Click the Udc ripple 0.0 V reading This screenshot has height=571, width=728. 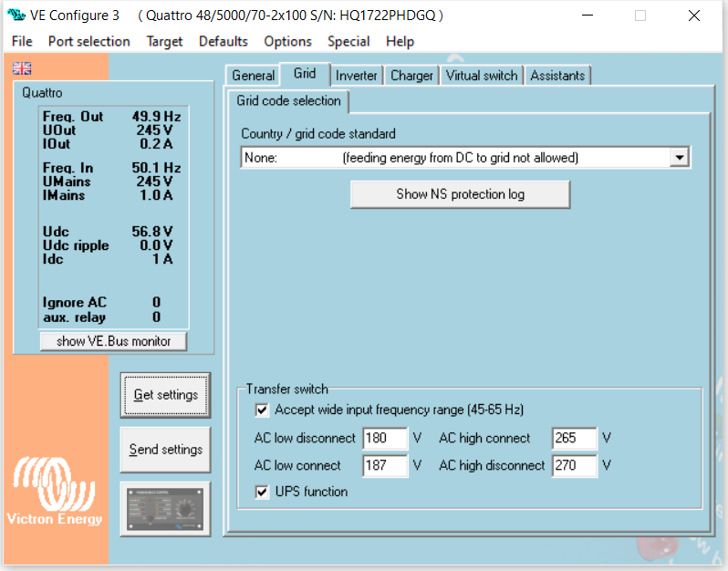click(x=108, y=245)
